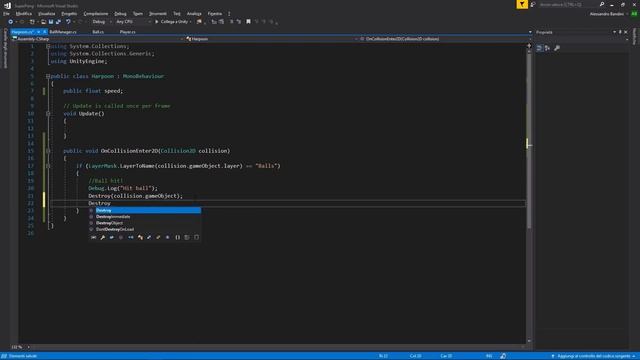
Task: Open the Harpoon type navigation dropdown
Action: [x=271, y=39]
